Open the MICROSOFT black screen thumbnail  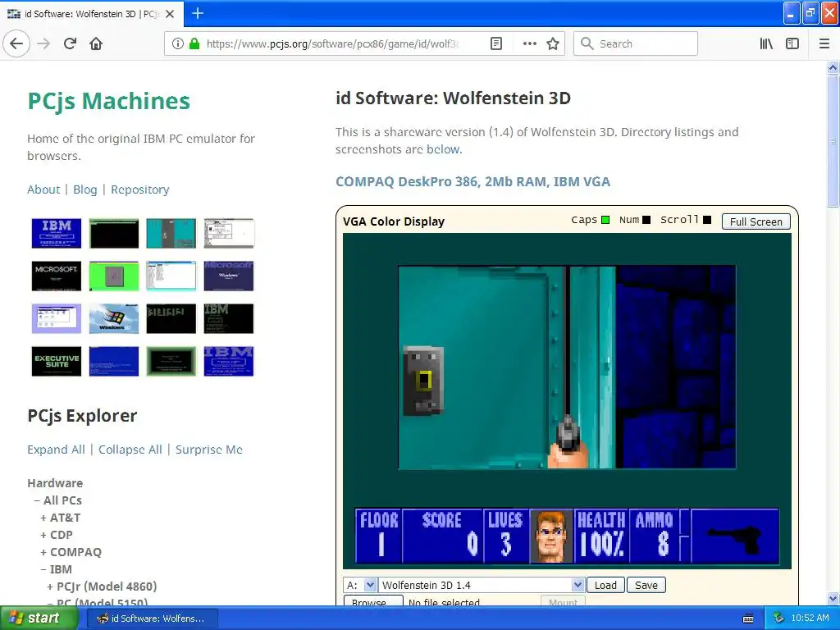(x=57, y=276)
